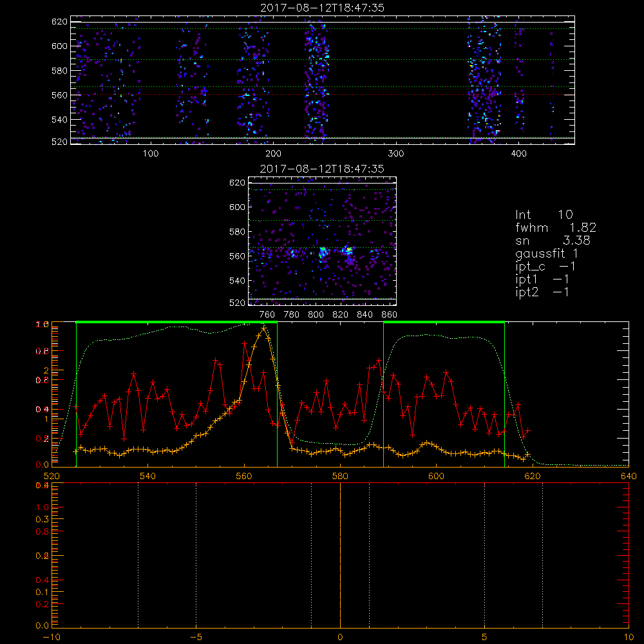
Task: Click x-axis label 10 on bottom plot
Action: click(629, 638)
